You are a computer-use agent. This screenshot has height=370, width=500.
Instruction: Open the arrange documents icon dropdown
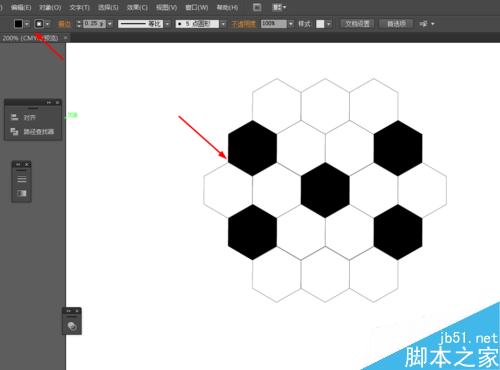click(x=279, y=7)
